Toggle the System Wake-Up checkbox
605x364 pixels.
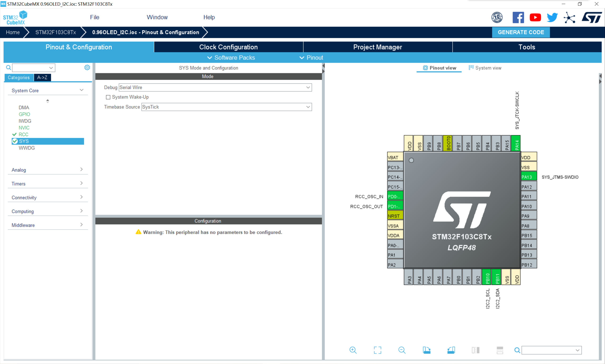(108, 97)
